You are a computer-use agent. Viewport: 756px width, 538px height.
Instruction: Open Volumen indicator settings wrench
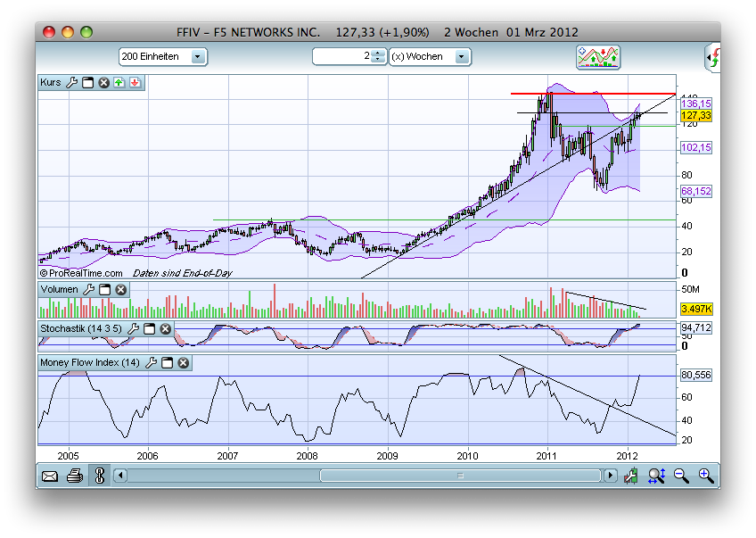coord(89,289)
